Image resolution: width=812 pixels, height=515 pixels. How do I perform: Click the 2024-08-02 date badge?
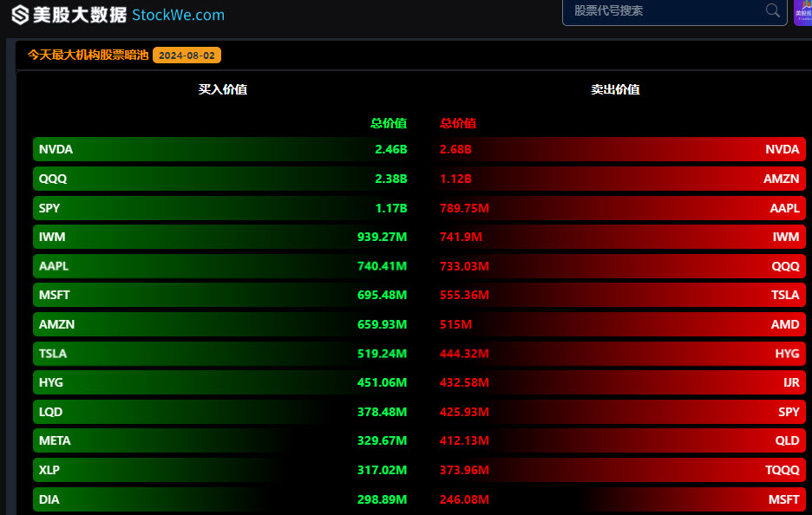click(187, 55)
